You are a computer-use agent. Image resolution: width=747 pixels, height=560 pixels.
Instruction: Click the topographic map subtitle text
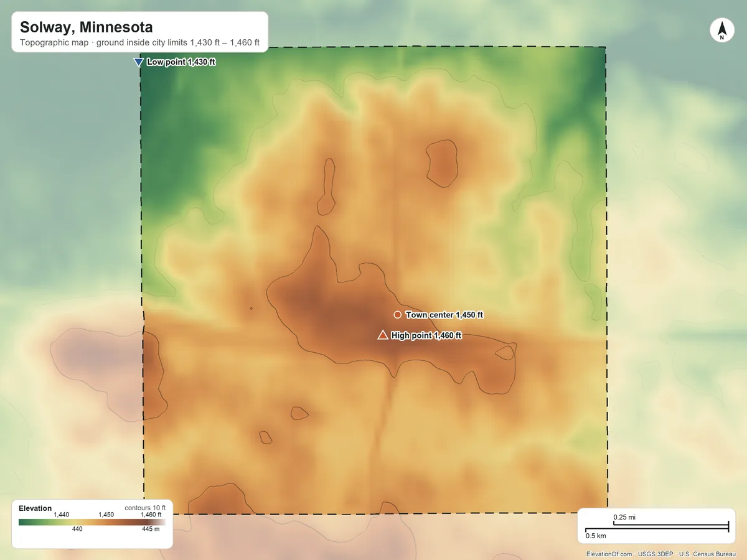coord(140,44)
